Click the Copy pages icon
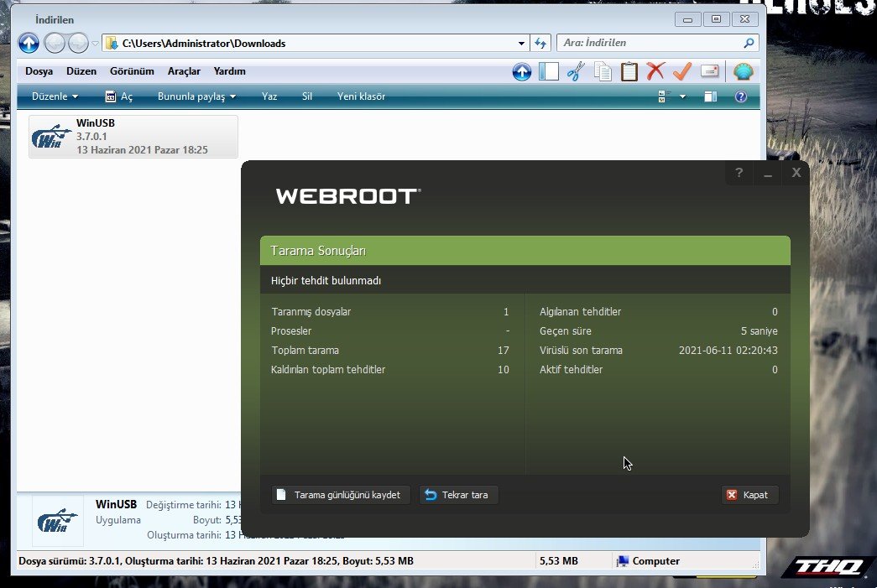 pos(603,71)
